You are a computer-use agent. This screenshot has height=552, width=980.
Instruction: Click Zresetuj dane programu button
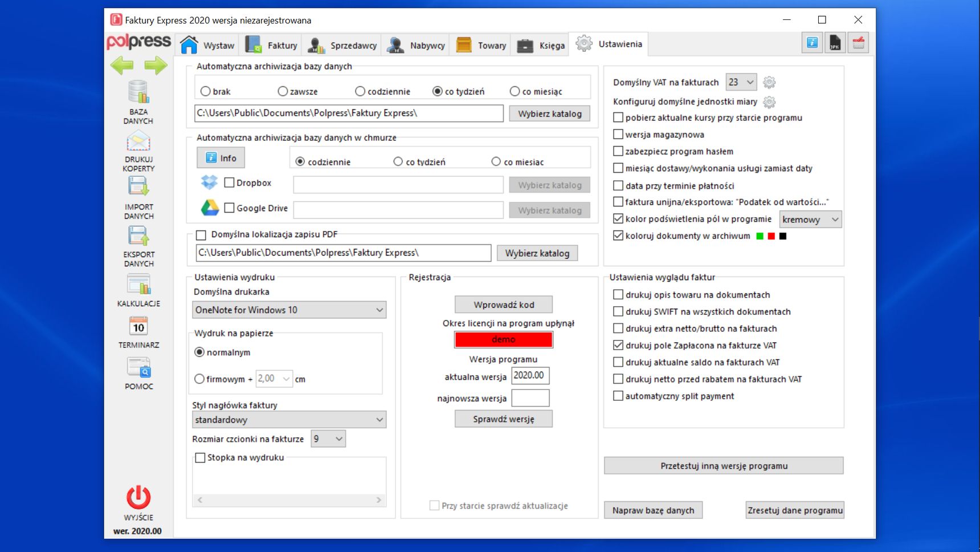click(795, 510)
